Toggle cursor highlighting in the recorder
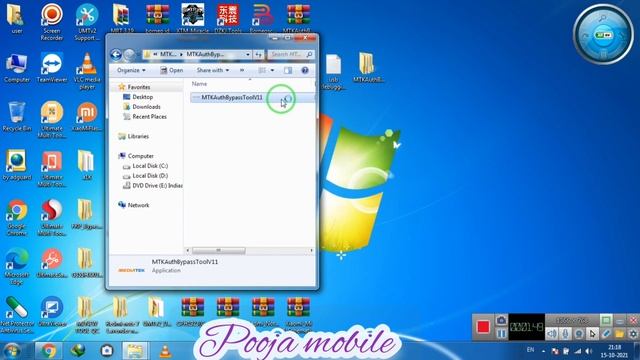 pyautogui.click(x=592, y=334)
